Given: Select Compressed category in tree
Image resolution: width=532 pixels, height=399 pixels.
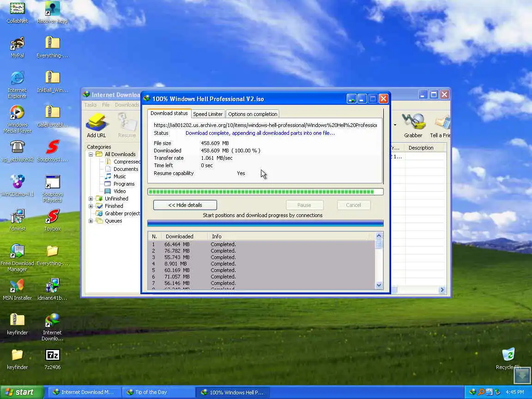Looking at the screenshot, I should point(123,162).
